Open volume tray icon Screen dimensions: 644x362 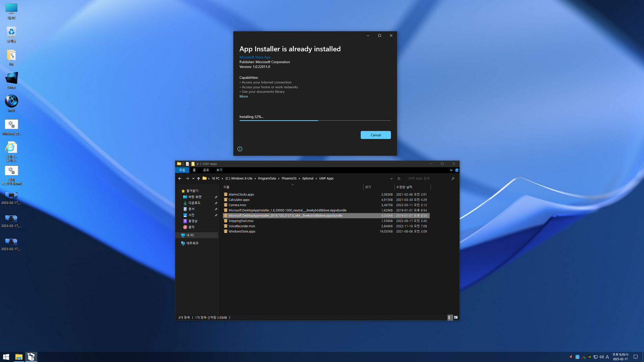601,357
